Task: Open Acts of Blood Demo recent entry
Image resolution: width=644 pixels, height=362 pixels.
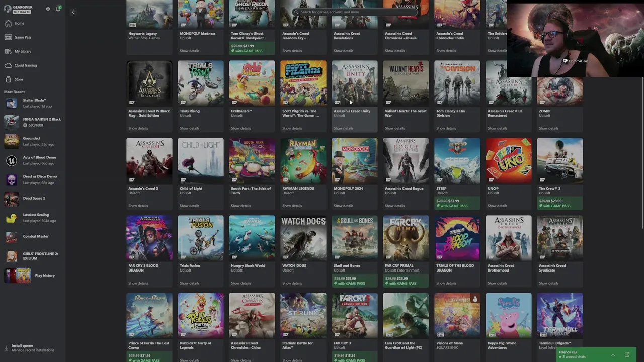Action: pos(32,160)
